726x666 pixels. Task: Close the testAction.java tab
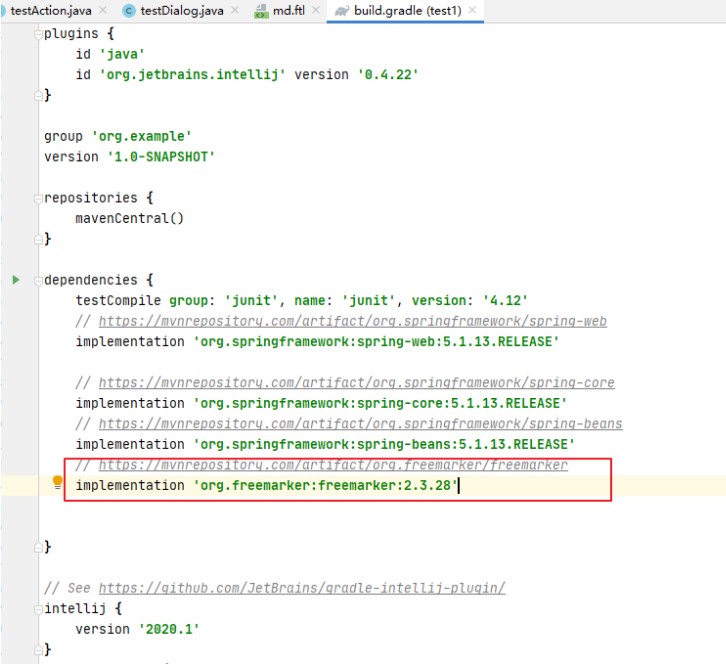pyautogui.click(x=103, y=10)
